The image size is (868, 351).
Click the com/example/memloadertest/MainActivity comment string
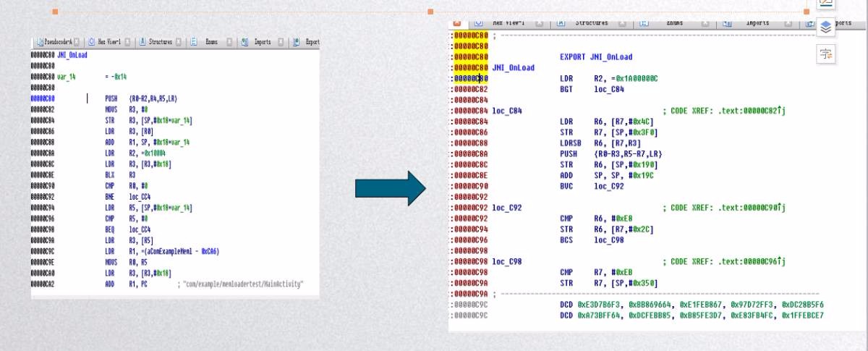point(240,284)
